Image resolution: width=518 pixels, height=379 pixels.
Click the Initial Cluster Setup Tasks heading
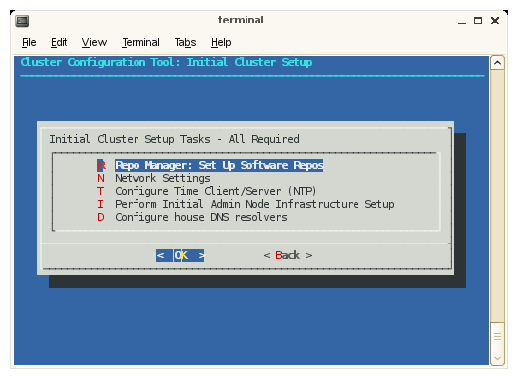coord(174,139)
